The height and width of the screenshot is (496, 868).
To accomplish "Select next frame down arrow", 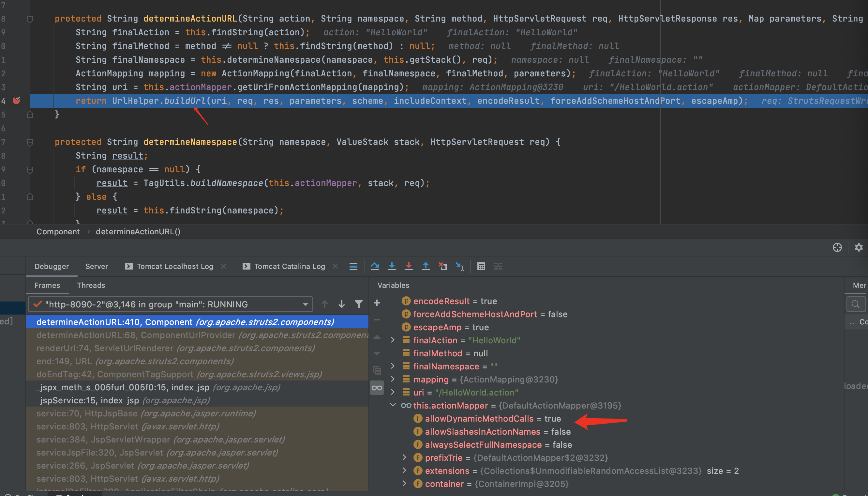I will [x=341, y=304].
